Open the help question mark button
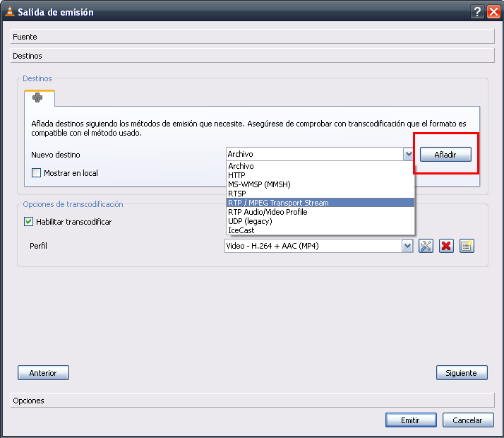The height and width of the screenshot is (438, 504). point(478,12)
